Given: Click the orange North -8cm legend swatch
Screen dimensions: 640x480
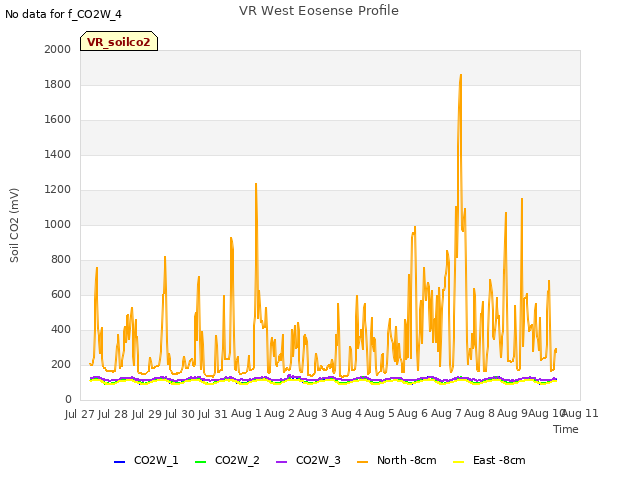Looking at the screenshot, I should click(362, 462).
